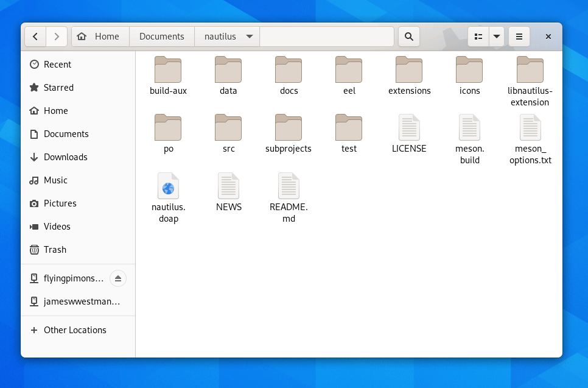Select the meson_options.txt file
588x388 pixels.
pyautogui.click(x=530, y=139)
